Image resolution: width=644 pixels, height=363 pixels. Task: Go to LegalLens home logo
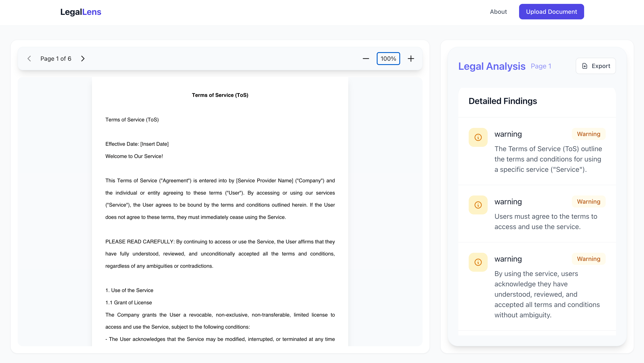tap(81, 12)
